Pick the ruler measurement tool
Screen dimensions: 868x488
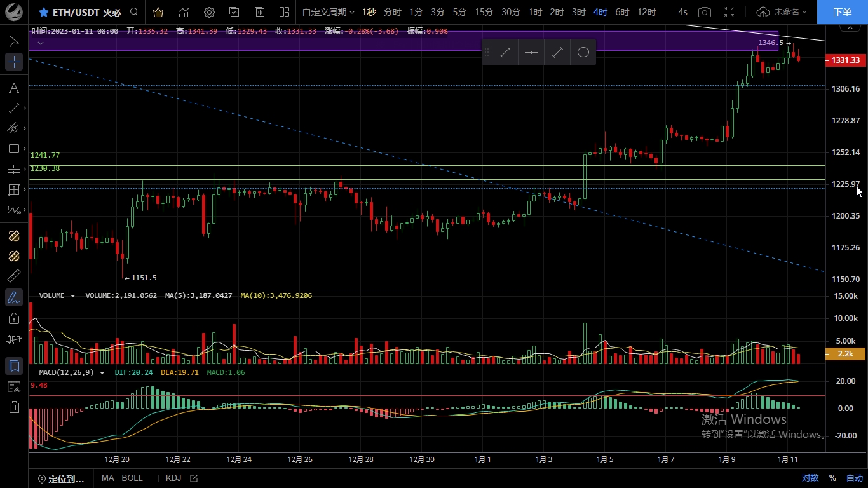coord(13,276)
